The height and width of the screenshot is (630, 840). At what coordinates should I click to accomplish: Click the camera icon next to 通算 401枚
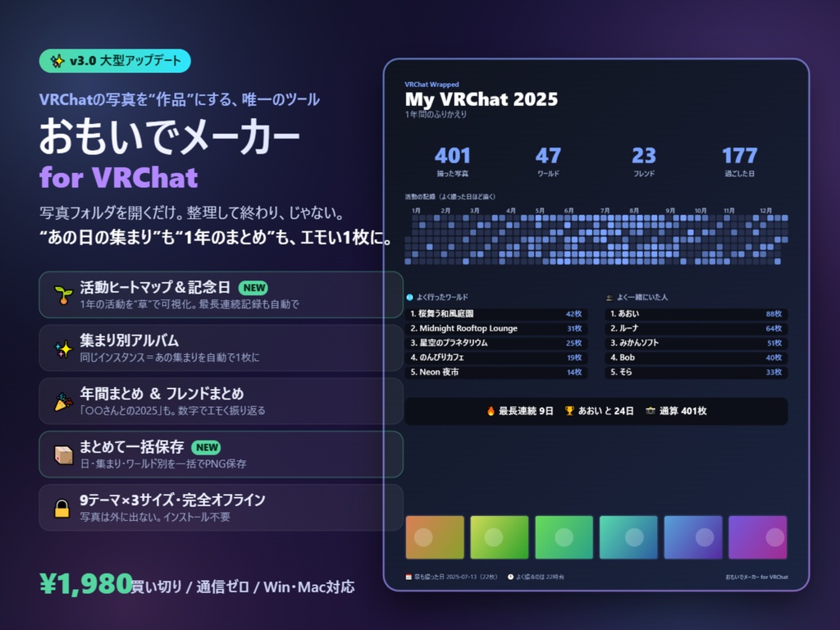pyautogui.click(x=651, y=411)
